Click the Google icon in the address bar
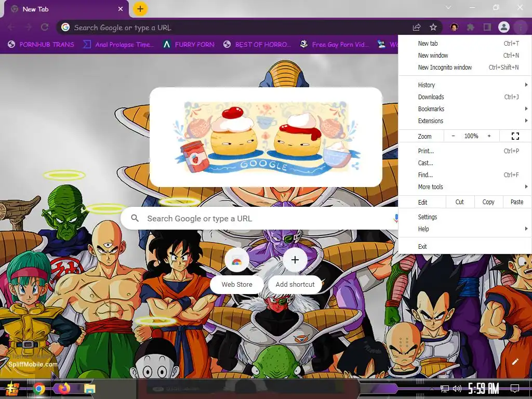Viewport: 532px width, 399px height. [x=65, y=27]
